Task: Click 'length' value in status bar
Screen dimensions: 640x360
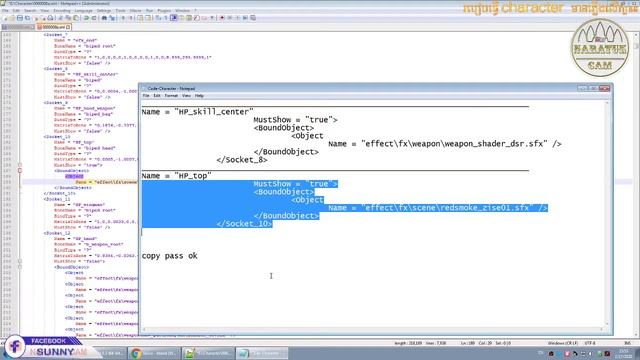Action: pos(408,343)
